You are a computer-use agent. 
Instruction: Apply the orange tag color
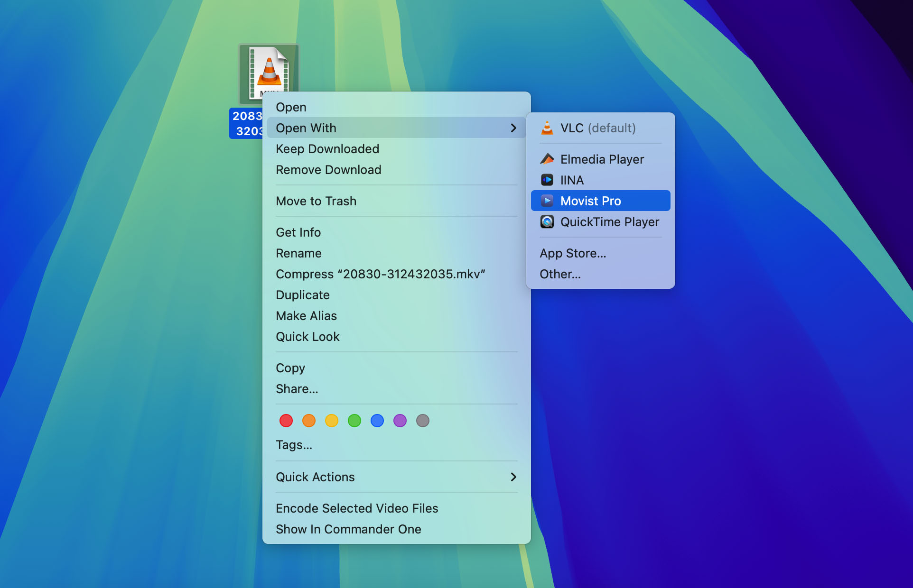309,421
